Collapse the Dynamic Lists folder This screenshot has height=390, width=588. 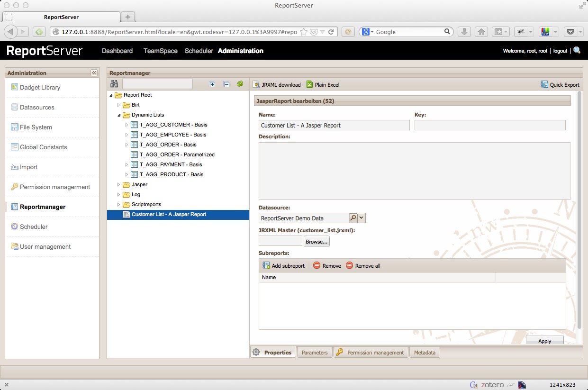pyautogui.click(x=119, y=115)
